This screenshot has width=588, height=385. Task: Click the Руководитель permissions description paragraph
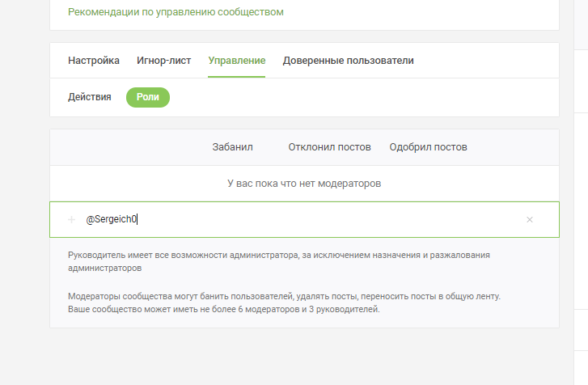(x=279, y=255)
